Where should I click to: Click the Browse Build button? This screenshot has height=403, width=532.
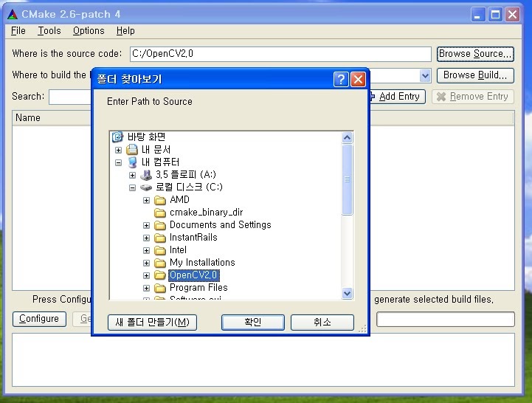click(x=475, y=75)
